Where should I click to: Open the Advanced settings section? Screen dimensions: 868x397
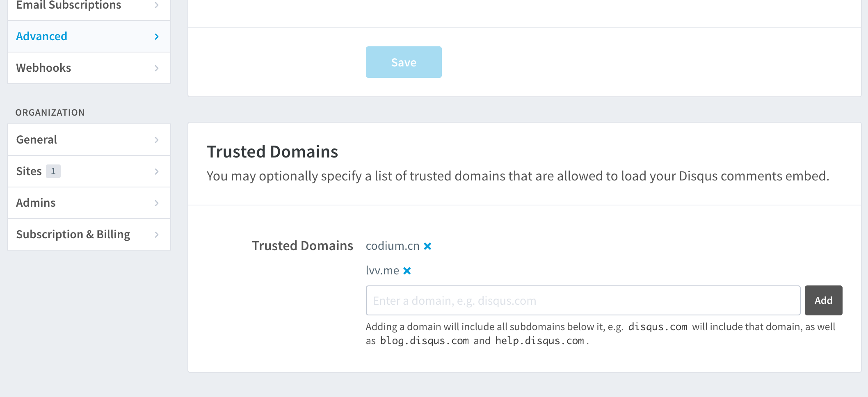[x=42, y=37]
